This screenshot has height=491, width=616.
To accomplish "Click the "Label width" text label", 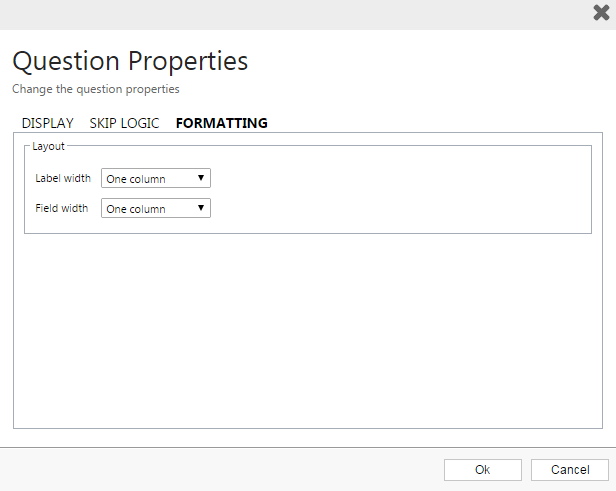I will (x=63, y=179).
